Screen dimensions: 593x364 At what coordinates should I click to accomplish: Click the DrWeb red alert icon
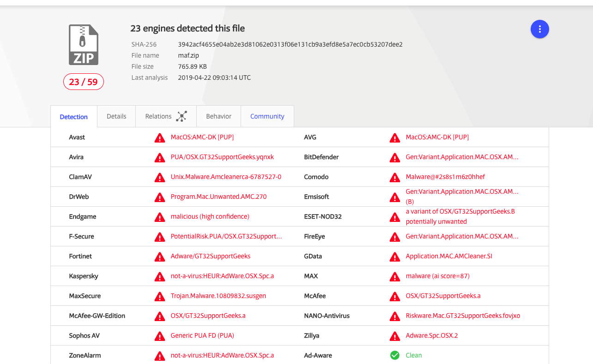pyautogui.click(x=160, y=197)
